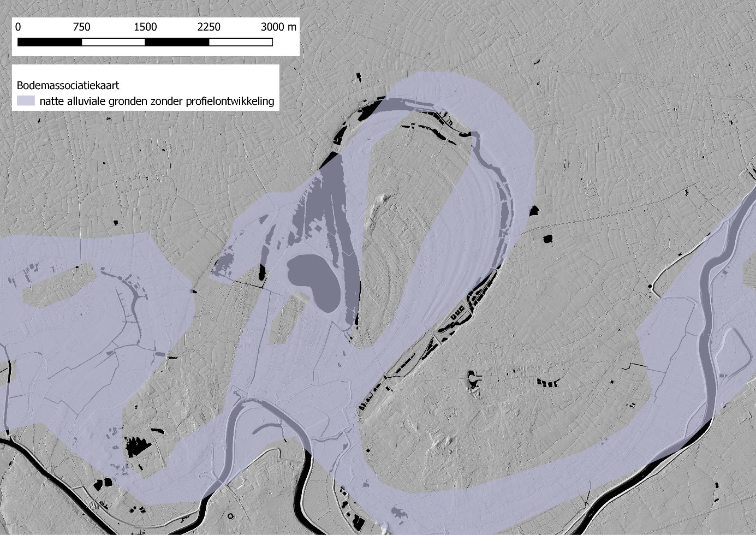The image size is (756, 535).
Task: Click the legend title 'Bodemassociatiekaart'
Action: click(x=68, y=86)
